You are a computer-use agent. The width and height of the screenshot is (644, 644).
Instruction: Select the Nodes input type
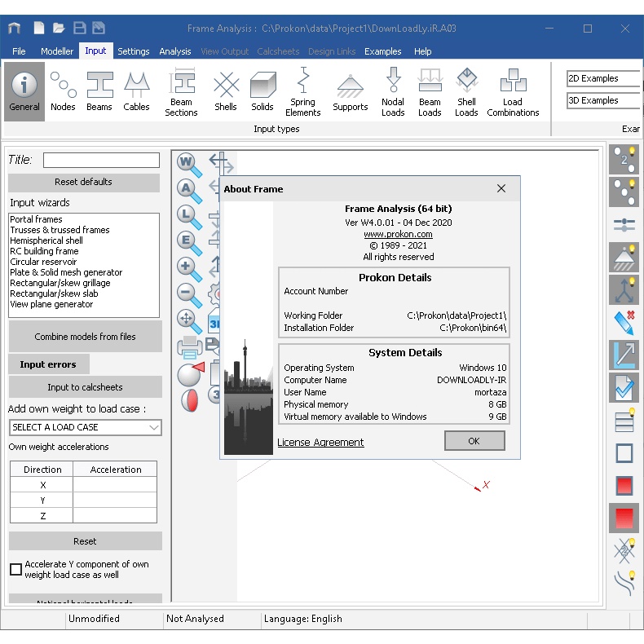point(63,91)
